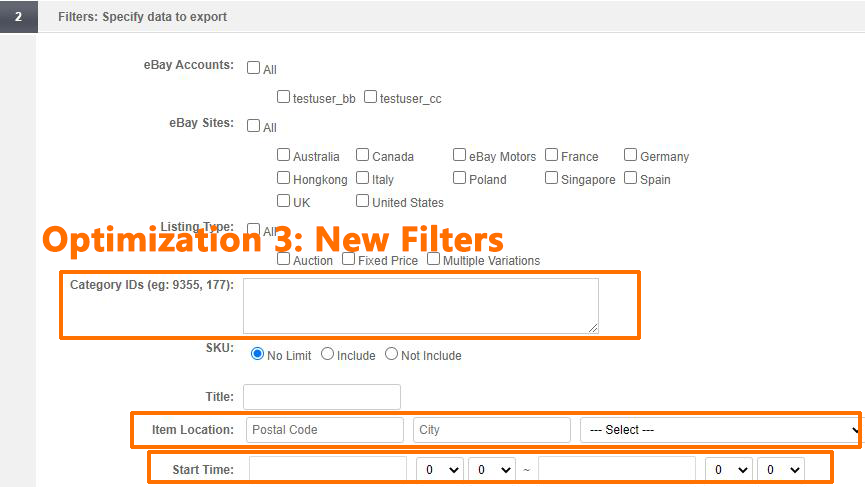Select the Australia site checkbox
The height and width of the screenshot is (487, 865).
(x=283, y=155)
